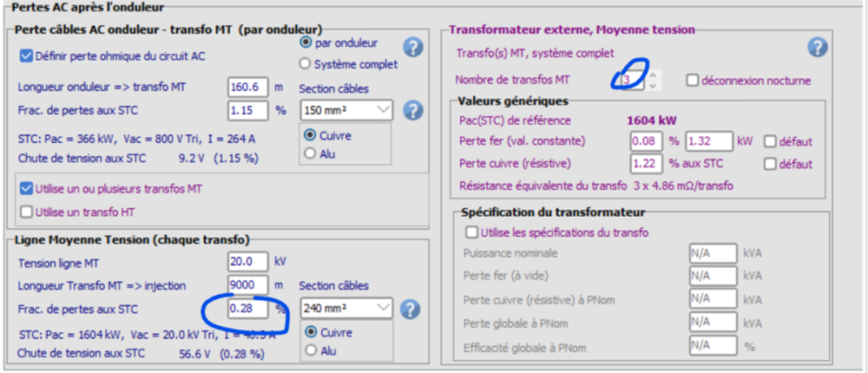Click the Perte cuivre percentage field
Viewport: 868px width, 373px height.
646,164
